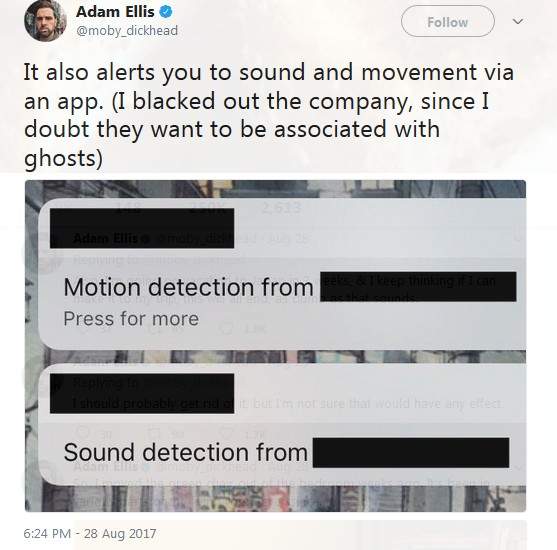Click the blacked-out bar after Motion detection from

418,287
